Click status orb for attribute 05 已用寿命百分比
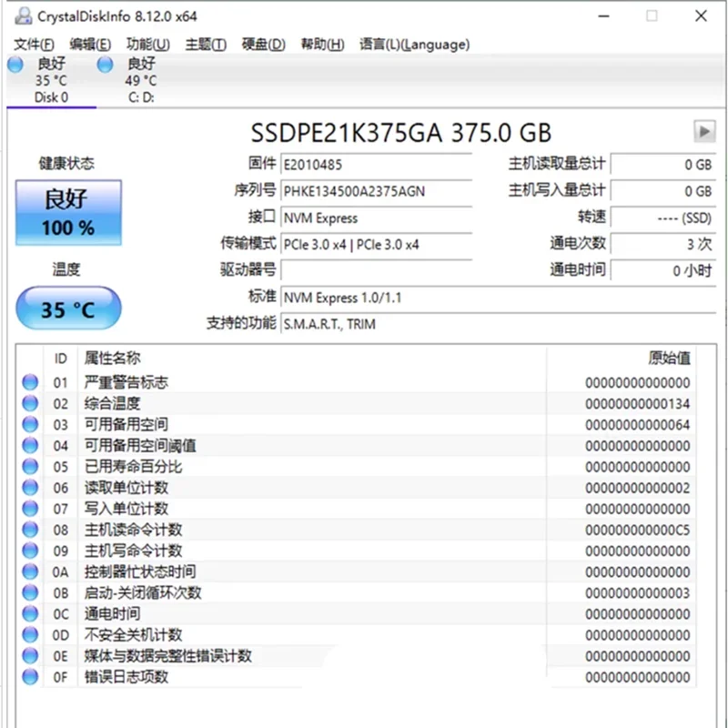The width and height of the screenshot is (728, 728). (30, 467)
